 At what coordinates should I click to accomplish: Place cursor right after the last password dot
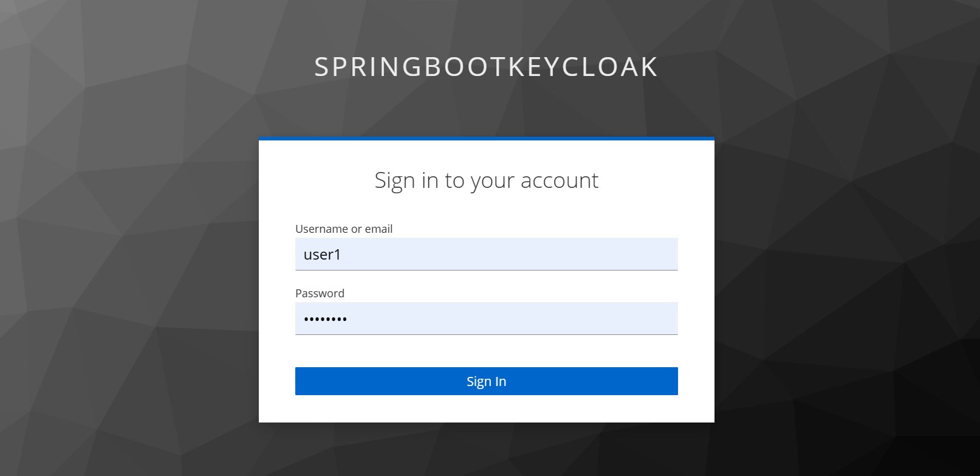point(348,319)
